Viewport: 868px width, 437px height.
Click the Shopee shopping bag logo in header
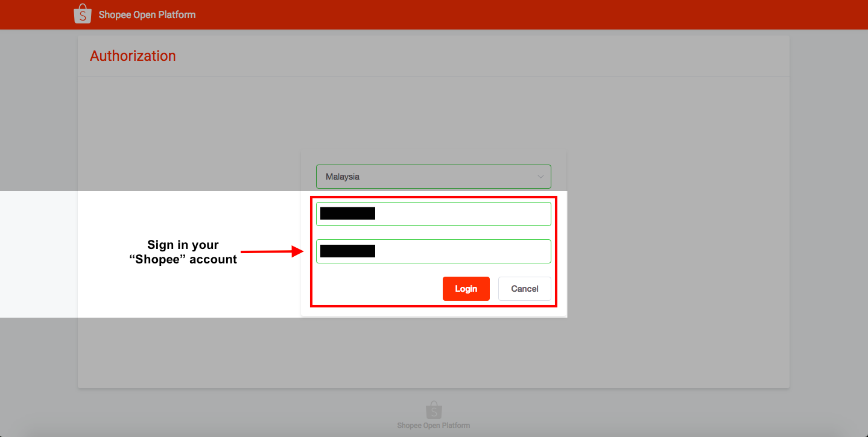83,14
